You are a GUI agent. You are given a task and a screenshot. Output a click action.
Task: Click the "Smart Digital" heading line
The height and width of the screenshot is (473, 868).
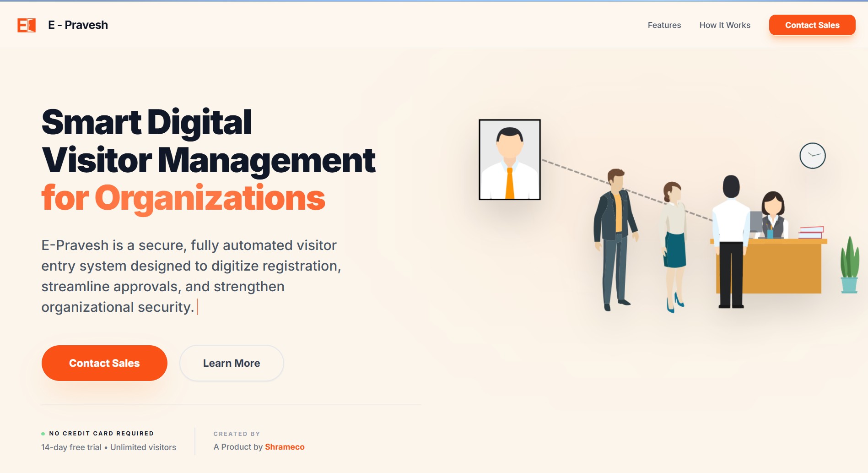pyautogui.click(x=146, y=122)
